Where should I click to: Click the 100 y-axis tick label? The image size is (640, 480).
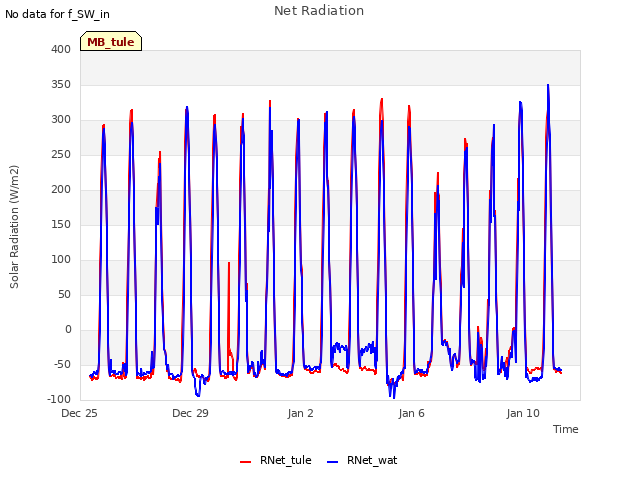pos(61,260)
